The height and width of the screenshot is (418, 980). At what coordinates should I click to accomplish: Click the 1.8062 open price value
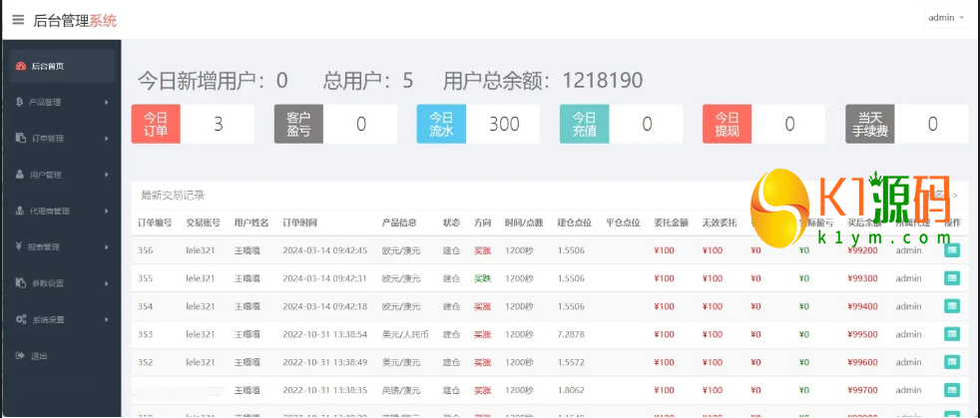tap(571, 390)
